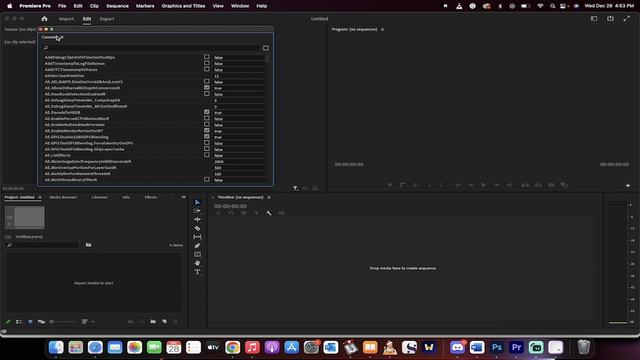
Task: Click the Project panel search field
Action: (x=42, y=245)
